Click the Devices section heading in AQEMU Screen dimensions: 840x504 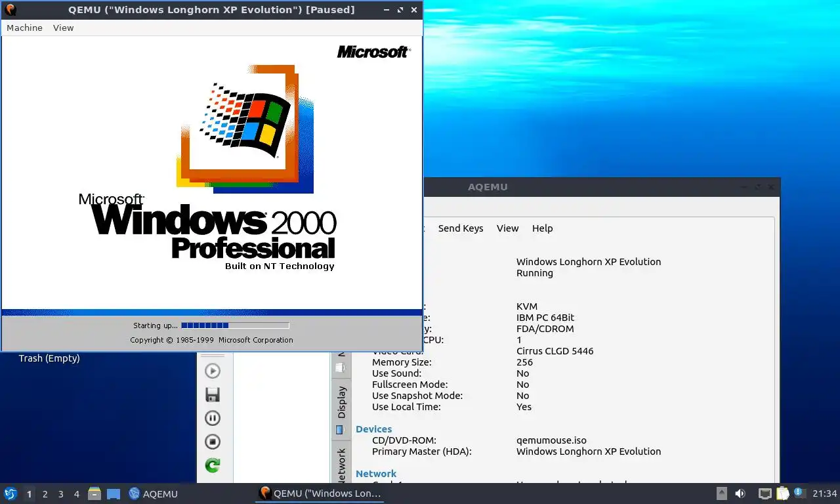373,429
